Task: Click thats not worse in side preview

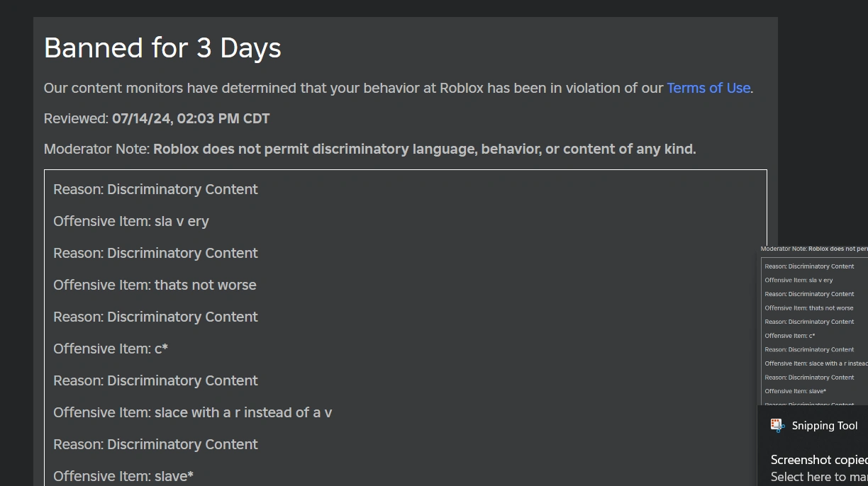Action: 809,307
